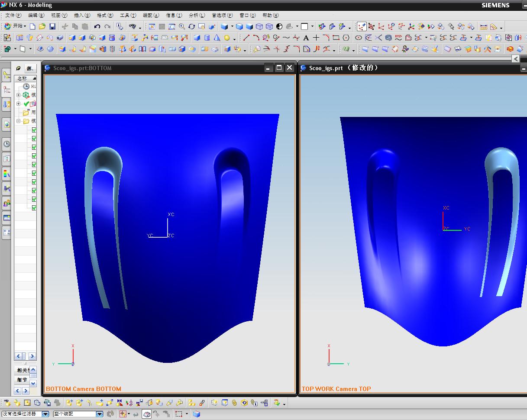Select the yellow Sphere primitive tool
This screenshot has height=420, width=527.
click(x=227, y=38)
